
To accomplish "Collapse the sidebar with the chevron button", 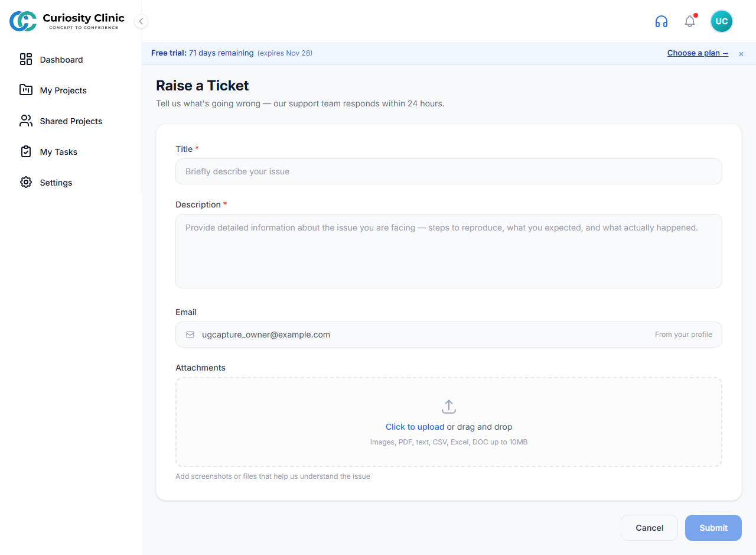I will click(x=141, y=21).
